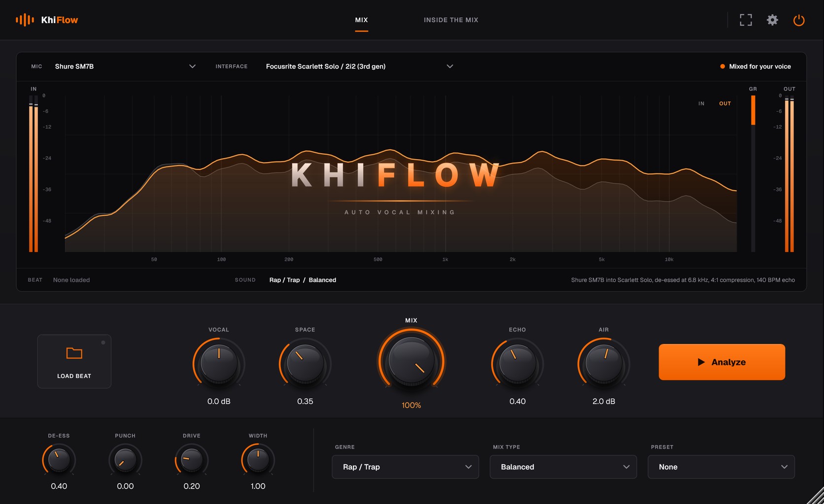
Task: Click the OUT level meter
Action: point(789,173)
